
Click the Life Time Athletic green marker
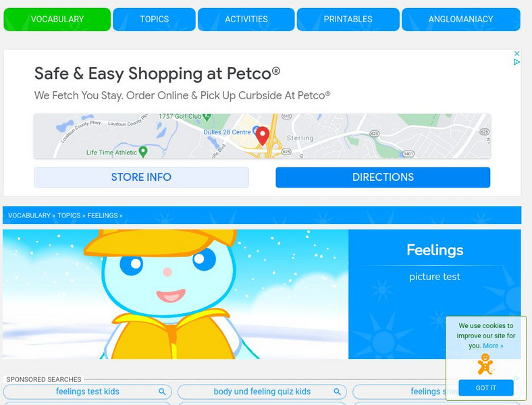[143, 152]
